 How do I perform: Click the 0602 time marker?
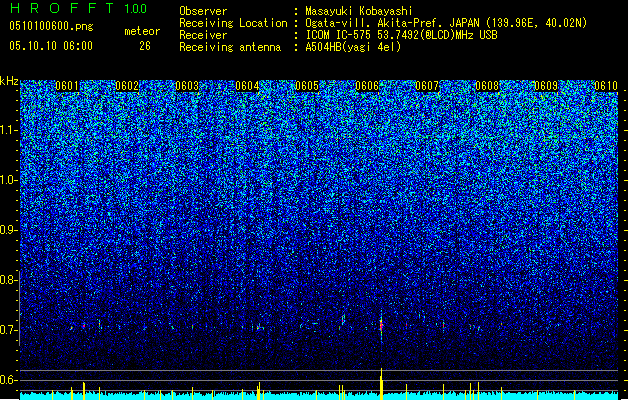[x=127, y=86]
